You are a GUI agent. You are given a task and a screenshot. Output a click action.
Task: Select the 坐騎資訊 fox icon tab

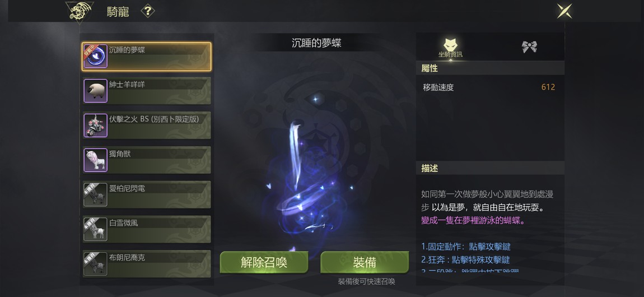[x=451, y=48]
